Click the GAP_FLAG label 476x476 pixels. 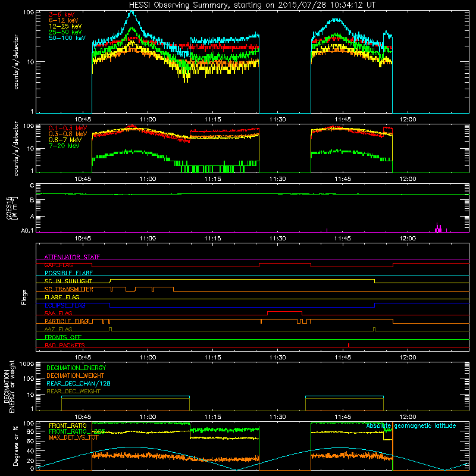tap(58, 265)
